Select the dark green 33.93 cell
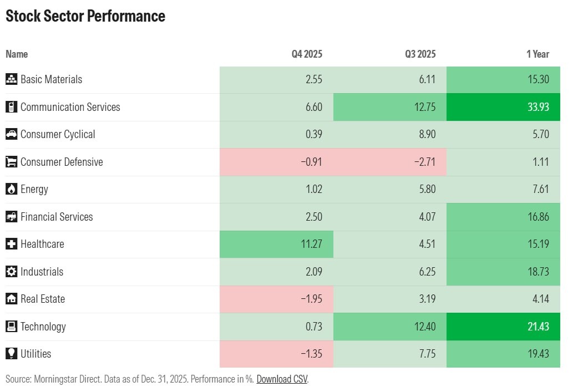The width and height of the screenshot is (573, 392). (503, 107)
